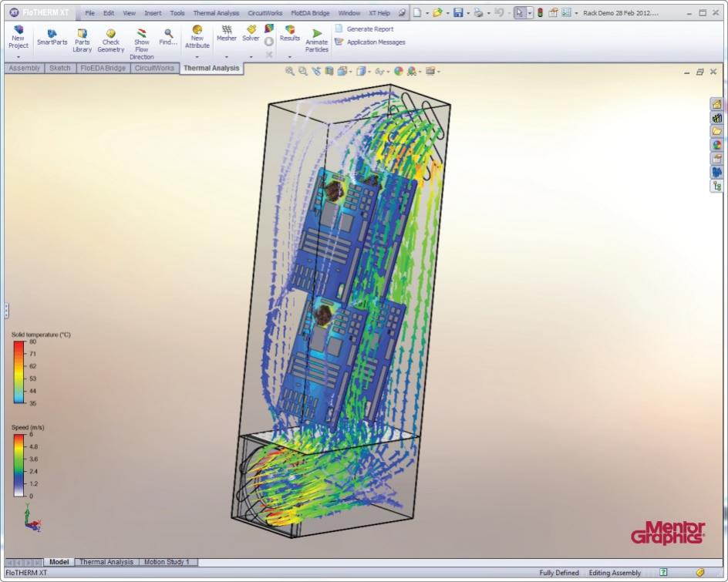Screen dimensions: 728x582
Task: Open the Thermal Analysis menu
Action: pos(216,13)
